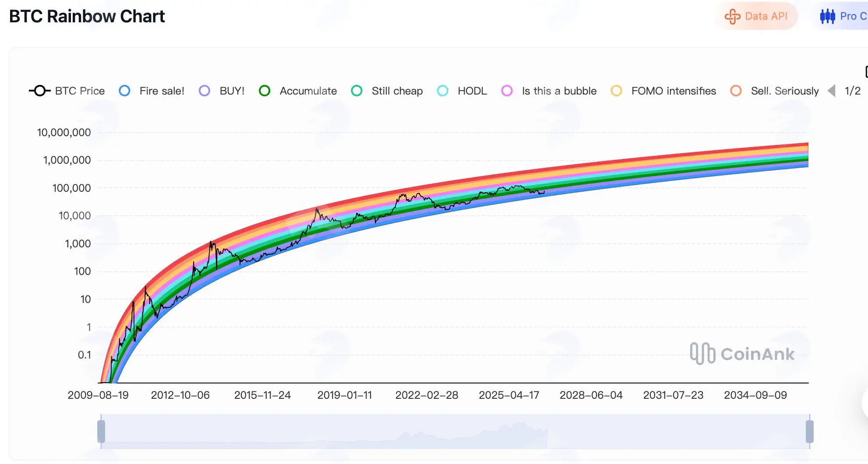Click the 2012-10-06 date label
Viewport: 868px width, 464px height.
click(180, 395)
